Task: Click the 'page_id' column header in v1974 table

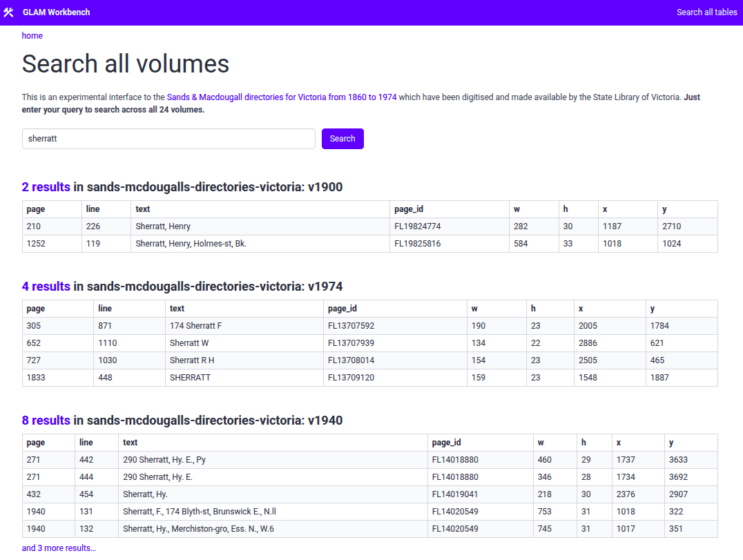Action: (395, 309)
